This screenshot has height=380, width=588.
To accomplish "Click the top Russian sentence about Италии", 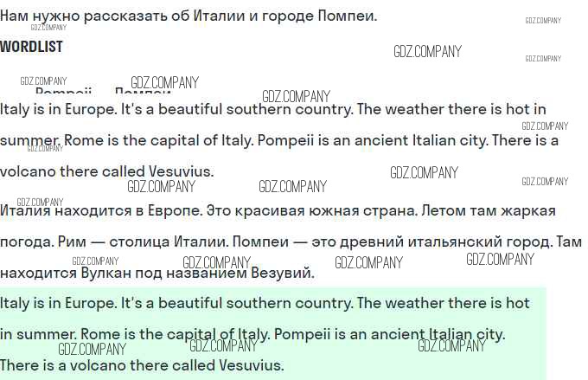I will click(188, 16).
